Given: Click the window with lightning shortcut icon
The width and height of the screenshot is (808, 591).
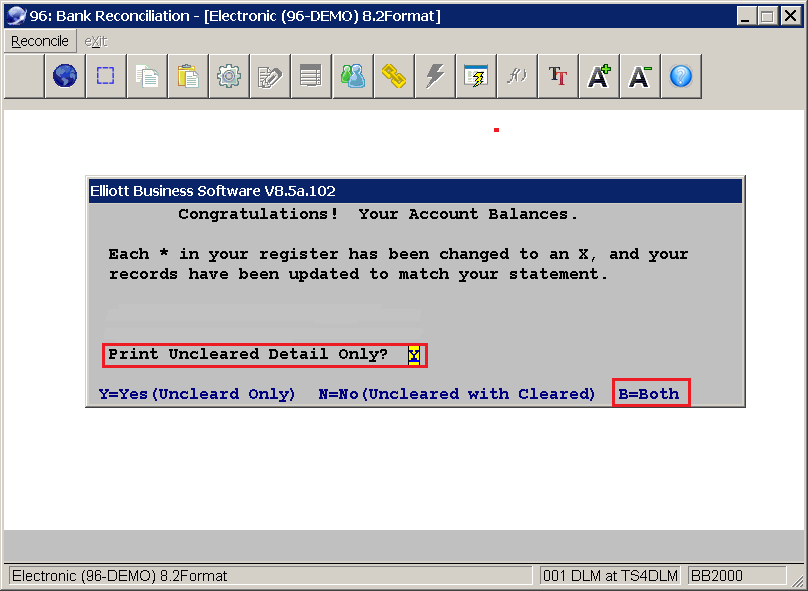Looking at the screenshot, I should click(x=476, y=76).
